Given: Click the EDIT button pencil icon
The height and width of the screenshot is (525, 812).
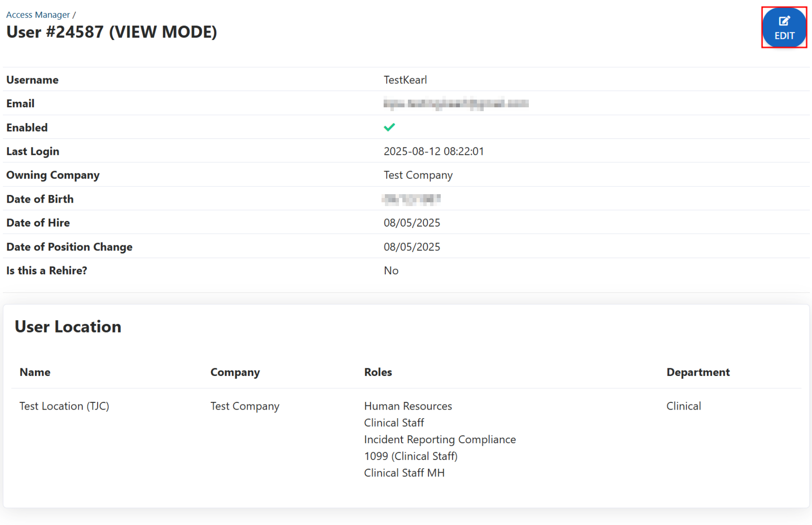Looking at the screenshot, I should [x=784, y=21].
